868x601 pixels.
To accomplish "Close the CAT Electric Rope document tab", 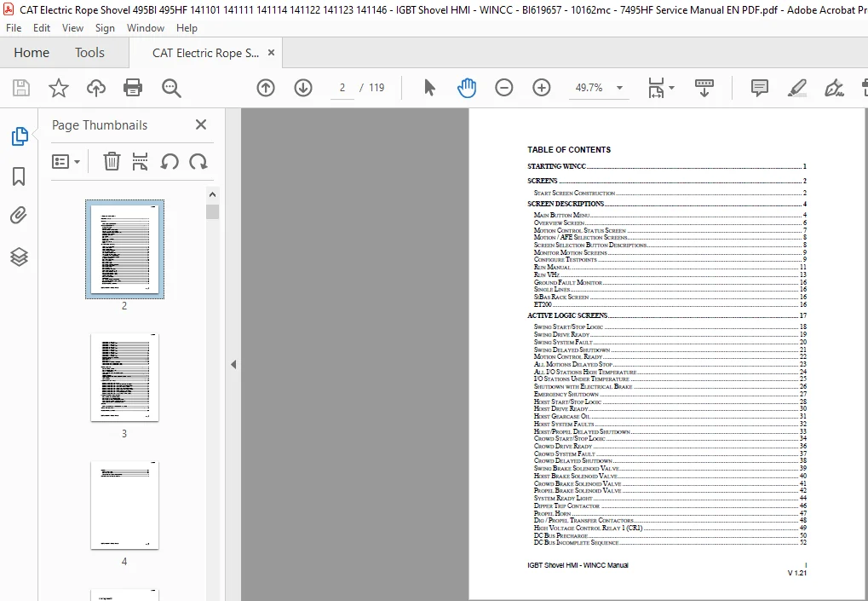I will pos(271,53).
